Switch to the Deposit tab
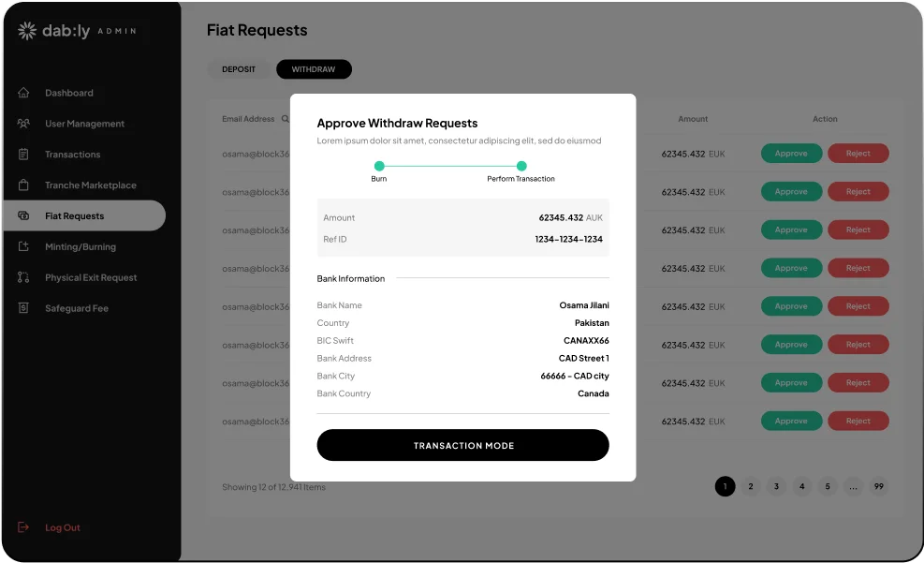The height and width of the screenshot is (563, 924). (239, 69)
